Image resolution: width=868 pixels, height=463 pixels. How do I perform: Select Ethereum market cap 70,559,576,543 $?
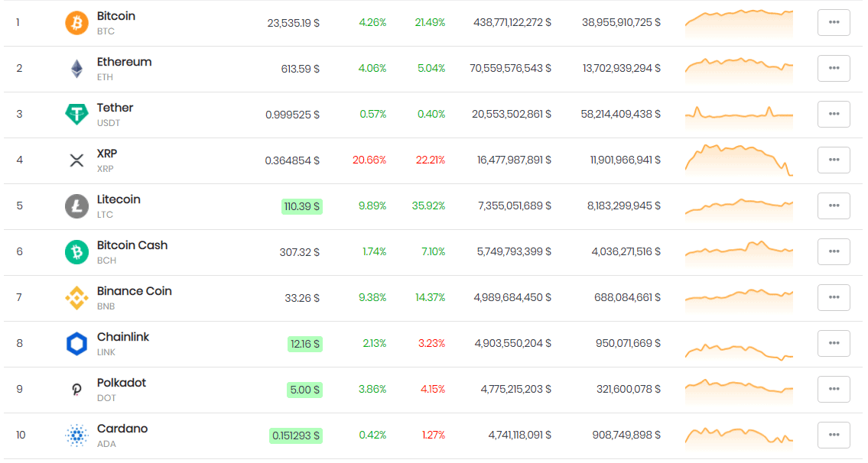[510, 69]
